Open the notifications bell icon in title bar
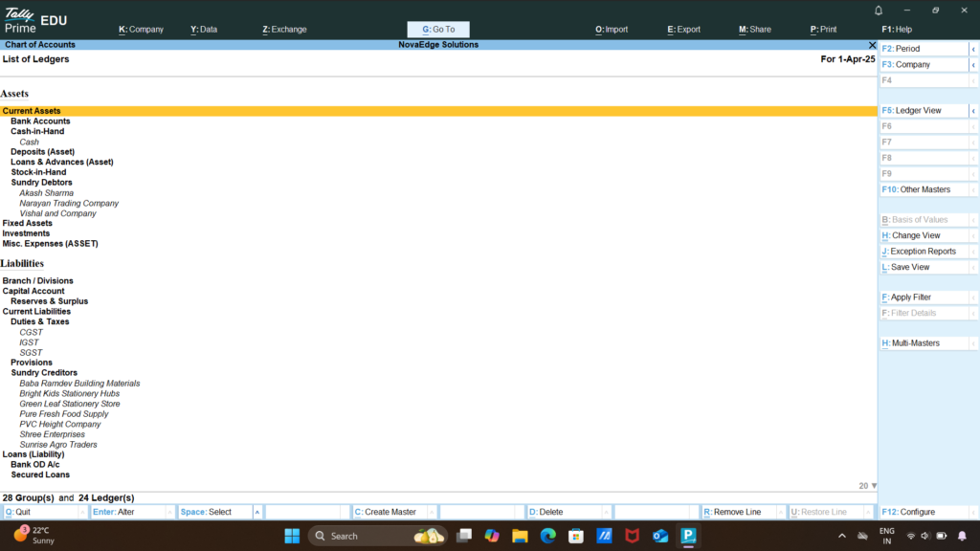This screenshot has width=980, height=551. [x=879, y=11]
